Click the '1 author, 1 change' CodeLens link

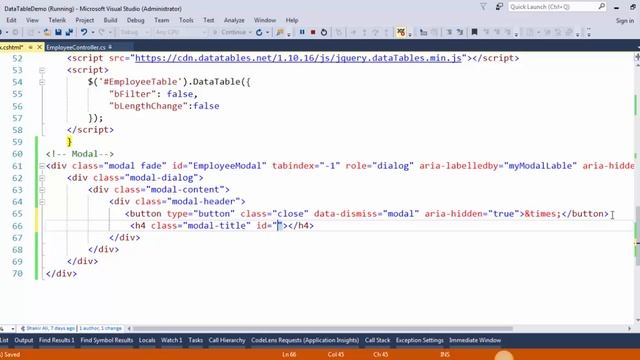(100, 328)
